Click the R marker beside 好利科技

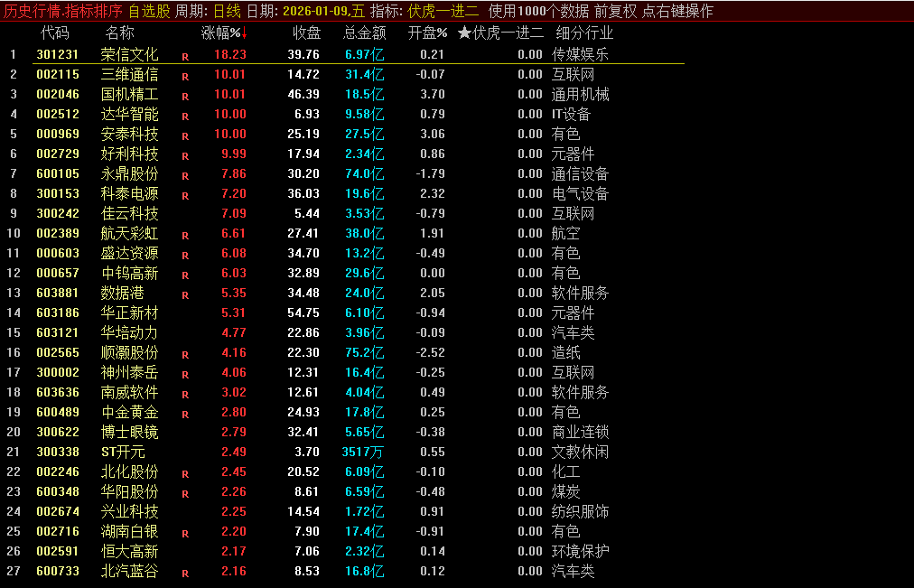click(x=185, y=156)
